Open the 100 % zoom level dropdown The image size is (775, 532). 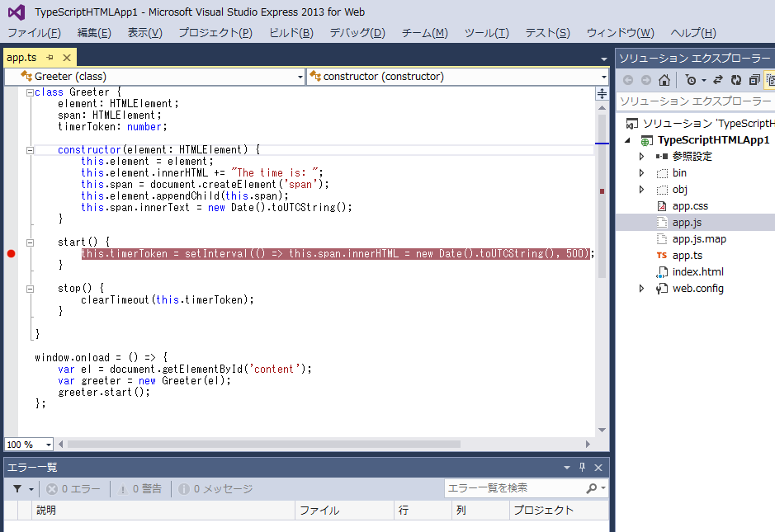pyautogui.click(x=49, y=445)
